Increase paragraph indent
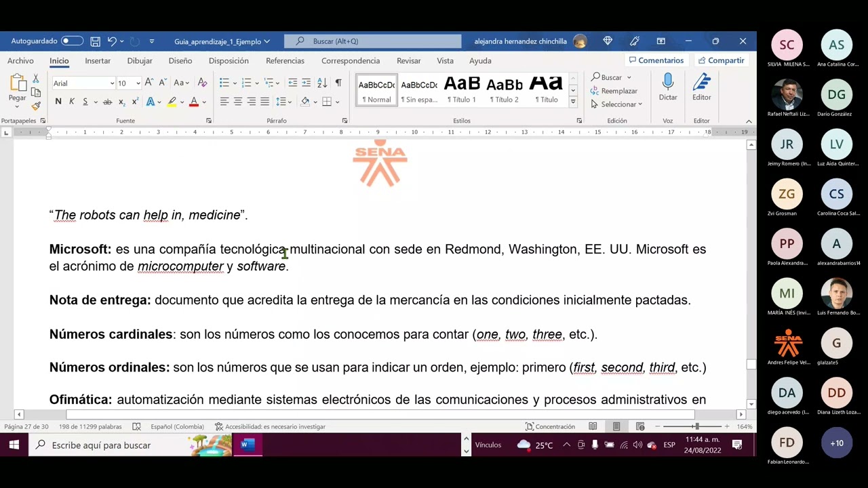 coord(306,83)
